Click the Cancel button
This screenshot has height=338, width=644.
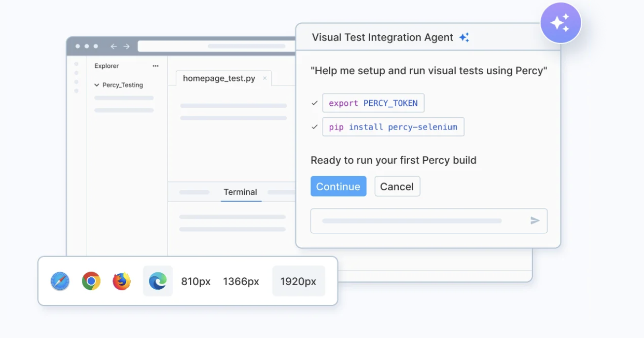(x=397, y=186)
